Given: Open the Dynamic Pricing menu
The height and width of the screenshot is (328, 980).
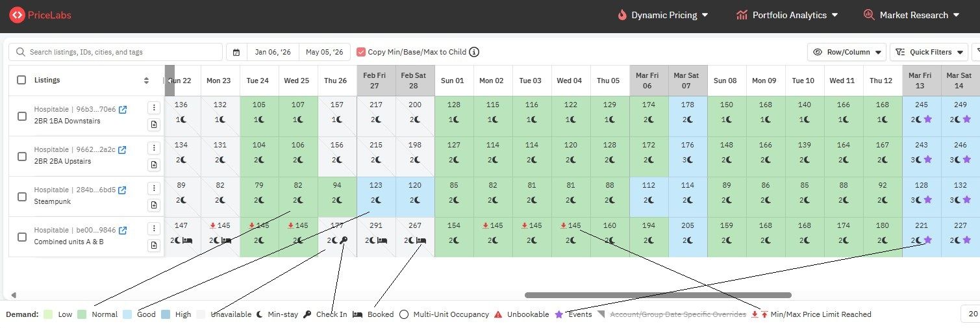Looking at the screenshot, I should coord(662,15).
